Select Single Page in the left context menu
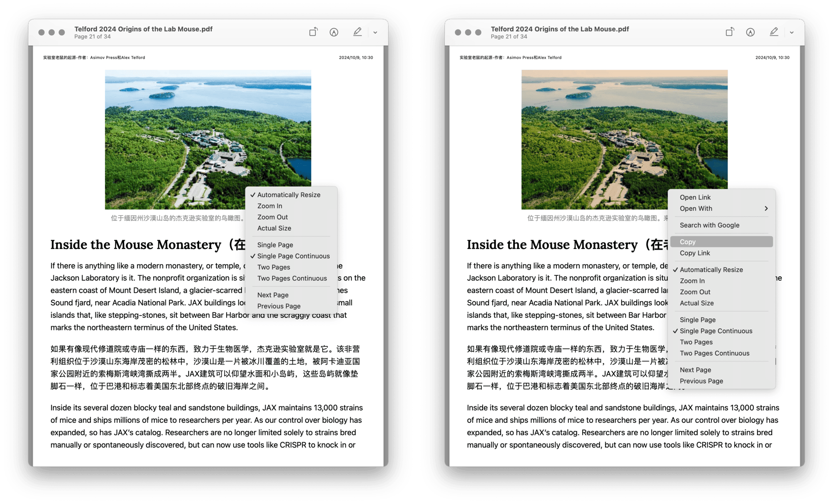This screenshot has height=504, width=833. [x=291, y=245]
